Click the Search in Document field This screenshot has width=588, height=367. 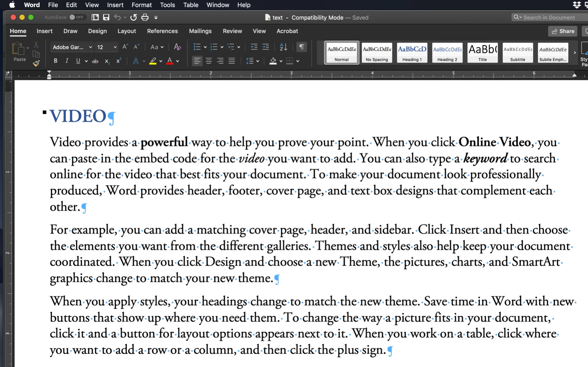point(550,17)
